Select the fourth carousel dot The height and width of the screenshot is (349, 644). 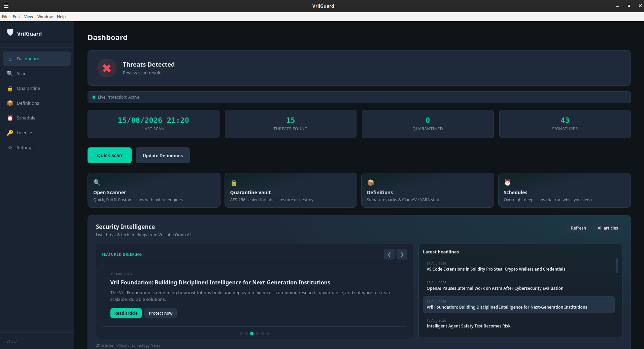(257, 334)
